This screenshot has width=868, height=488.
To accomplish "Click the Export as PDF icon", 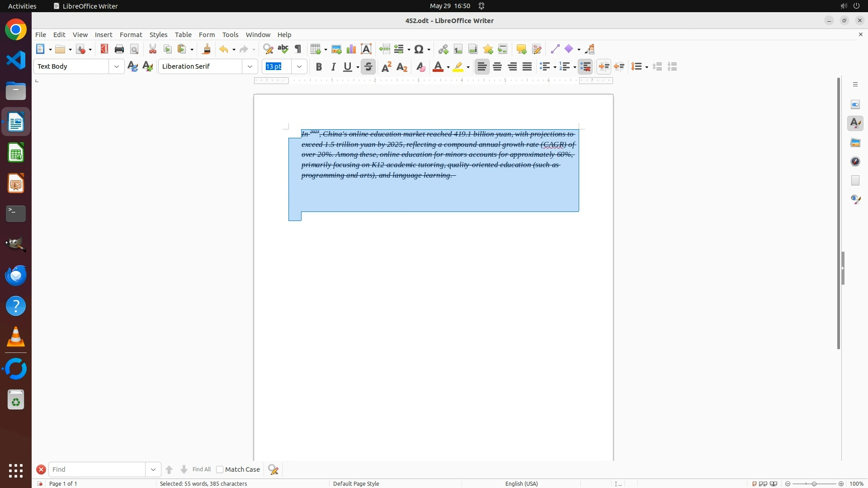I will (104, 49).
